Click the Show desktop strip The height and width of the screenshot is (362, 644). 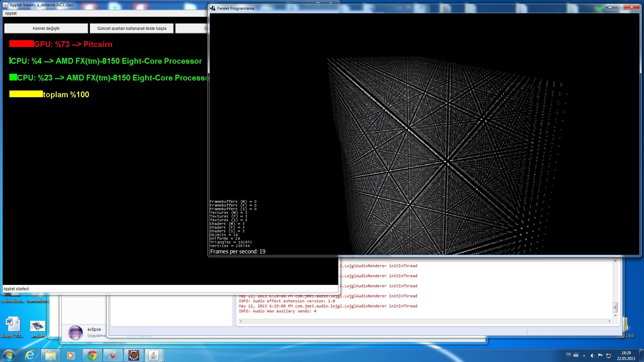tap(641, 355)
